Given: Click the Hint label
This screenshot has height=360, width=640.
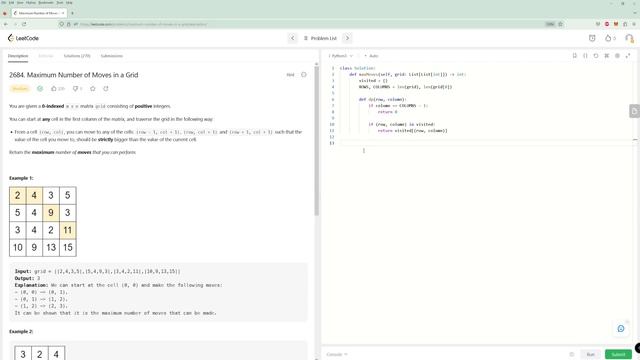Looking at the screenshot, I should tap(290, 75).
